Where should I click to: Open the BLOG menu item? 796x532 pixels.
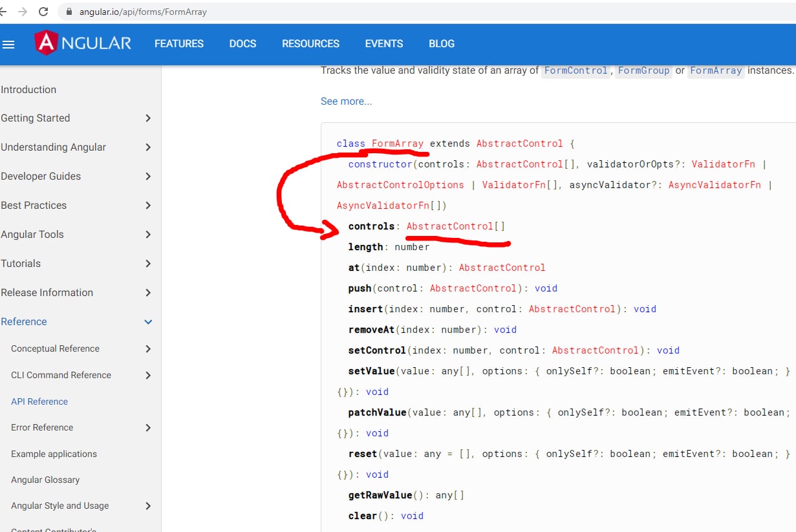point(442,44)
